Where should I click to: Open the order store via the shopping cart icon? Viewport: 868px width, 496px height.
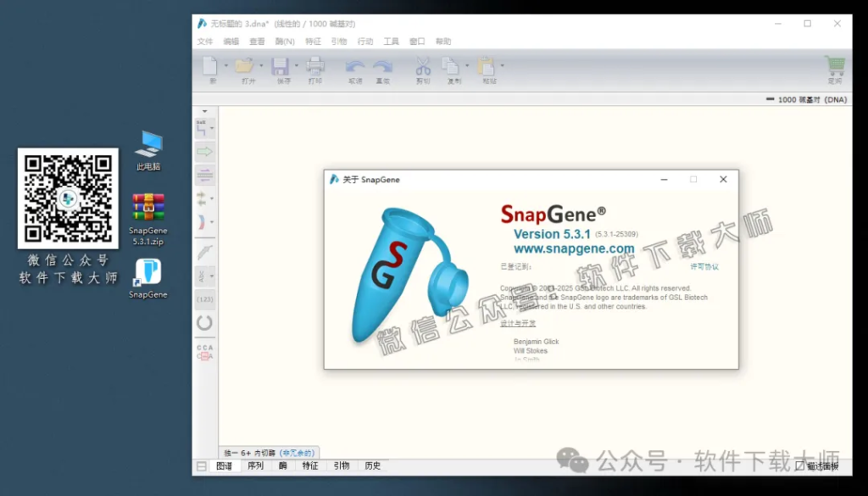pyautogui.click(x=835, y=66)
